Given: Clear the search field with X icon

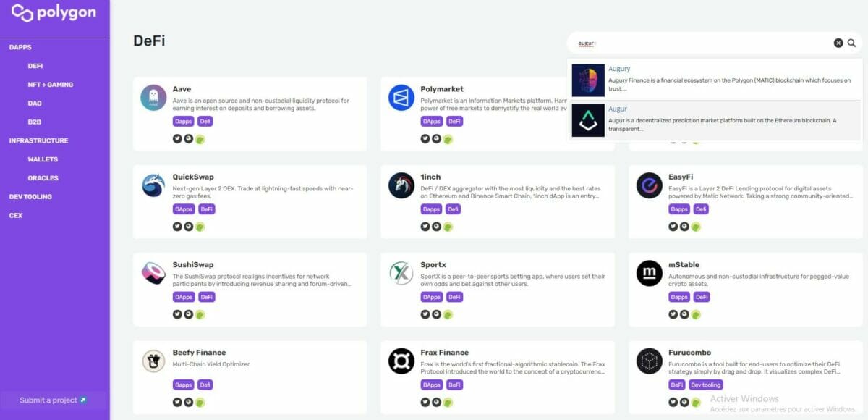Looking at the screenshot, I should [x=838, y=43].
